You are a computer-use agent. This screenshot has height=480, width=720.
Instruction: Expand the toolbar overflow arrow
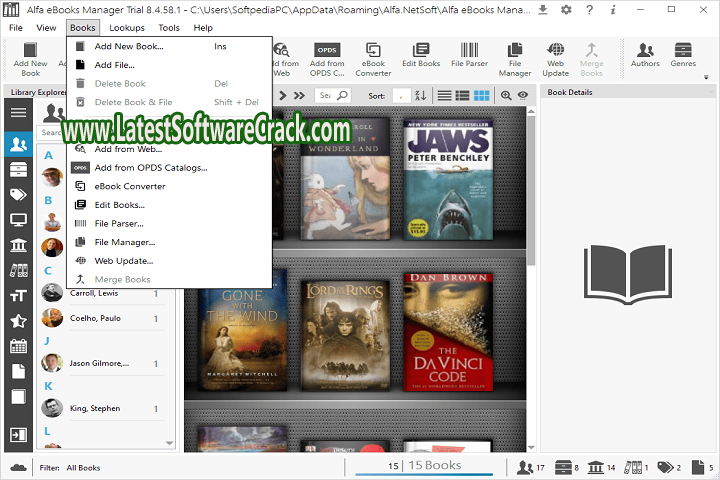(706, 77)
